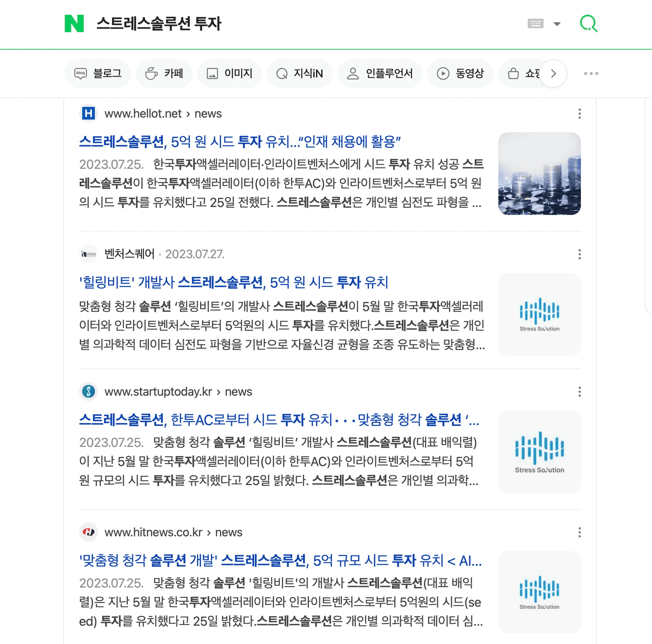
Task: Click the hitnews snippet mentioning 5억원의 시드(seed)
Action: point(281,602)
